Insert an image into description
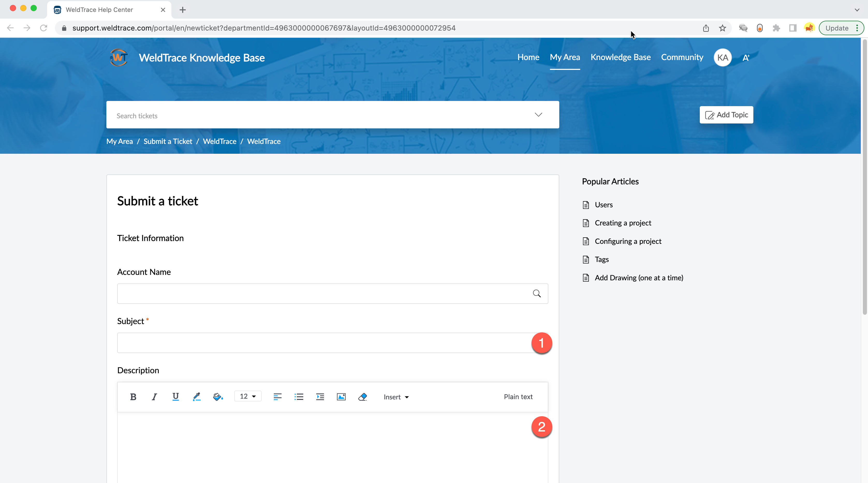The height and width of the screenshot is (483, 868). coord(341,397)
